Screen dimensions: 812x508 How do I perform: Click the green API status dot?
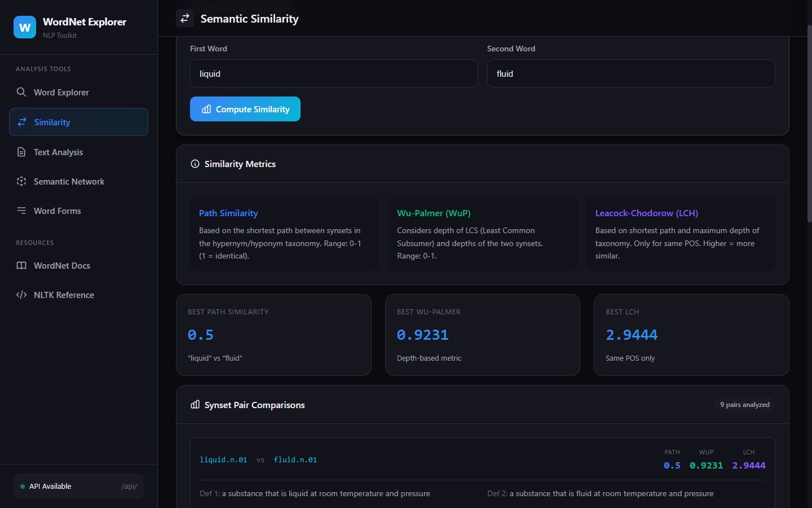(23, 487)
